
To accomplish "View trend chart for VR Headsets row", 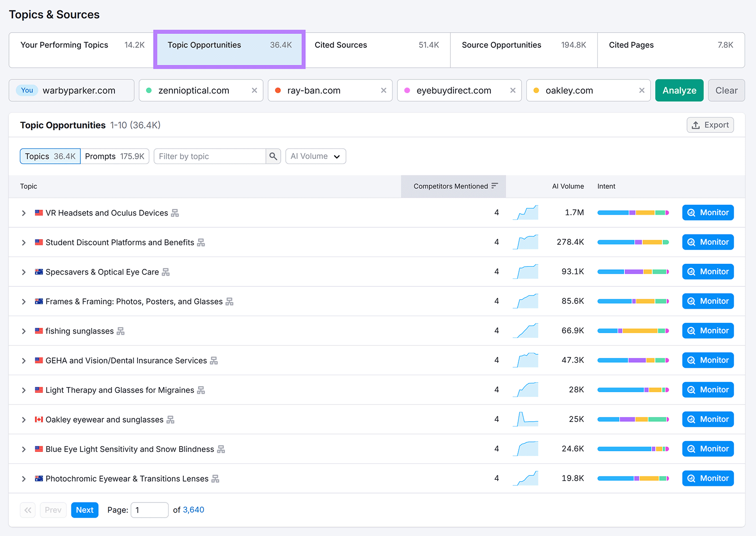I will coord(525,213).
